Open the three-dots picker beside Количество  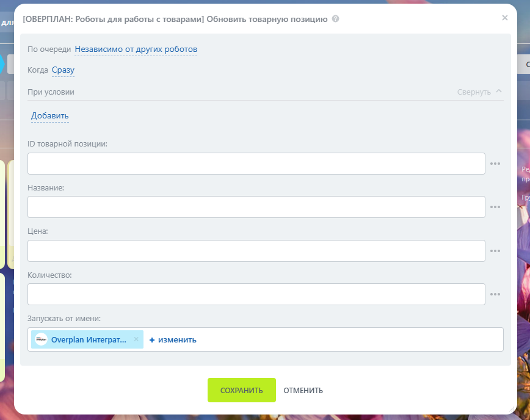click(495, 294)
